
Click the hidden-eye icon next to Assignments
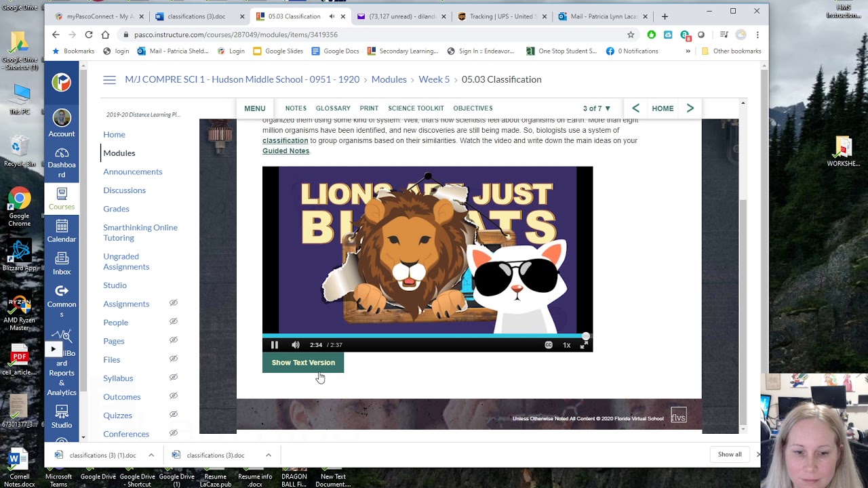click(x=173, y=303)
